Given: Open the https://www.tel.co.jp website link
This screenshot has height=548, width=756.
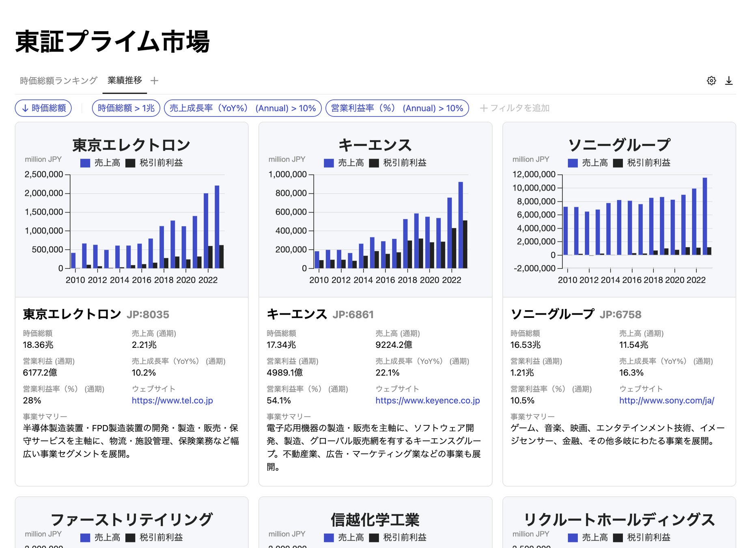Looking at the screenshot, I should tap(172, 400).
